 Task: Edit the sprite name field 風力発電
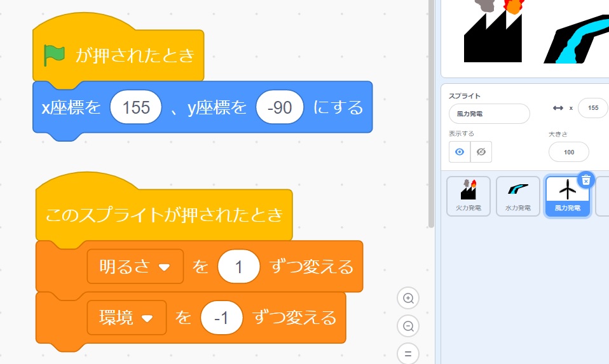click(x=489, y=114)
